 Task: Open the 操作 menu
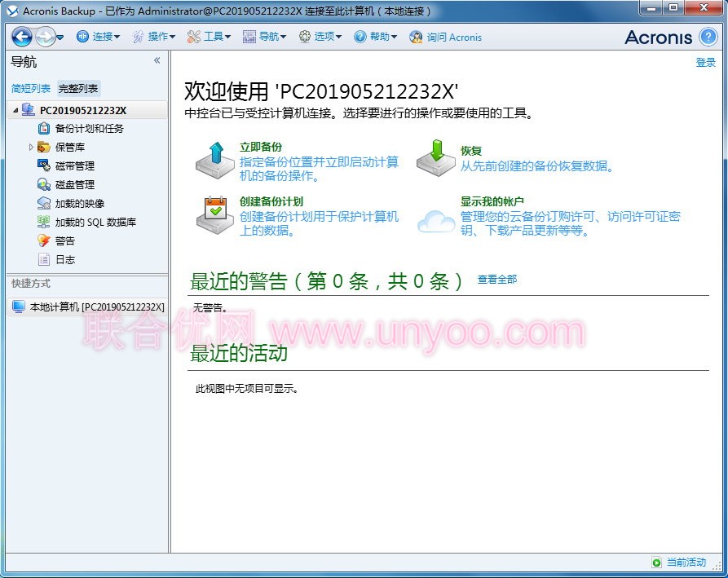click(x=154, y=37)
